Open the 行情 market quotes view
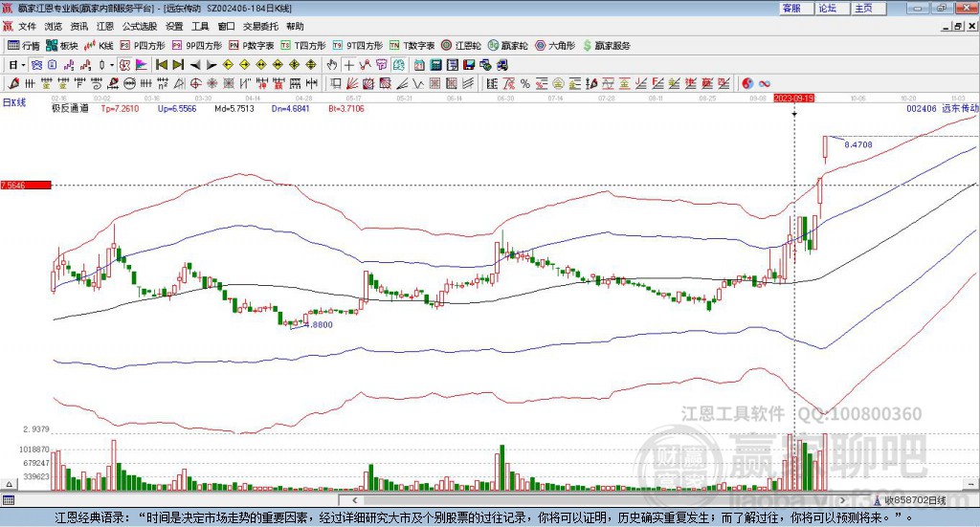The width and height of the screenshot is (980, 527). tap(23, 46)
